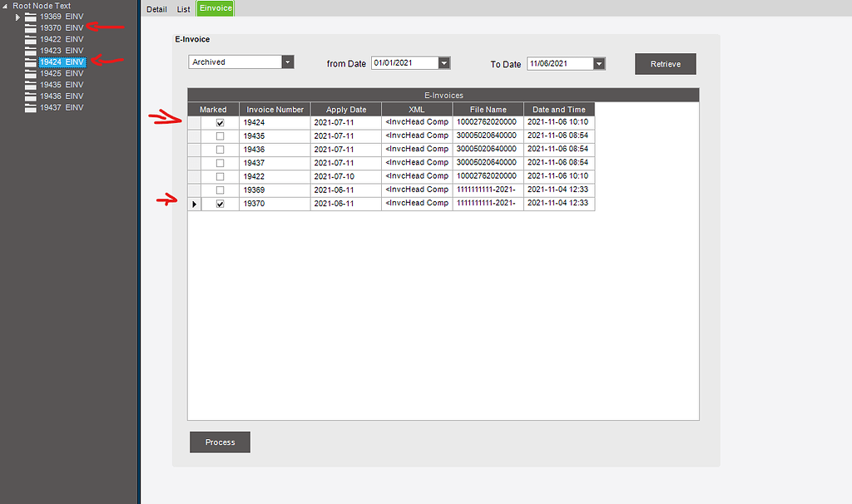
Task: Click the folder icon beside 19423 EINV
Action: coord(31,51)
